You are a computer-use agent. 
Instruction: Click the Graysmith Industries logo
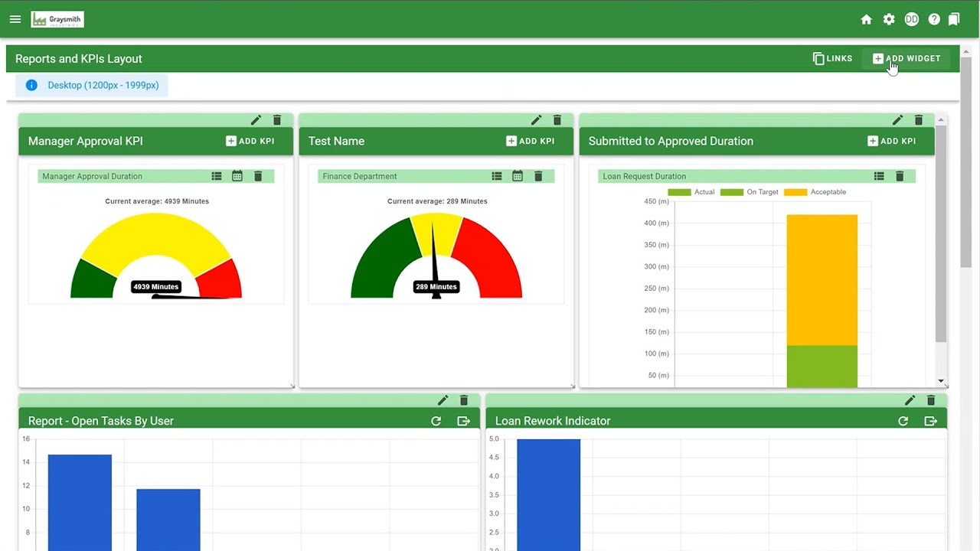point(57,19)
